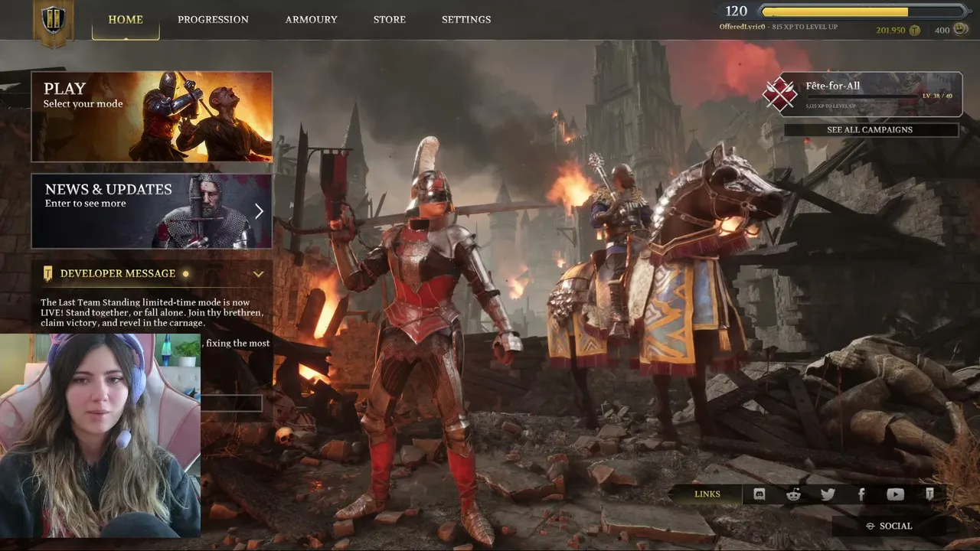The width and height of the screenshot is (980, 551).
Task: Click the 815 XP to level up text
Action: tap(805, 28)
